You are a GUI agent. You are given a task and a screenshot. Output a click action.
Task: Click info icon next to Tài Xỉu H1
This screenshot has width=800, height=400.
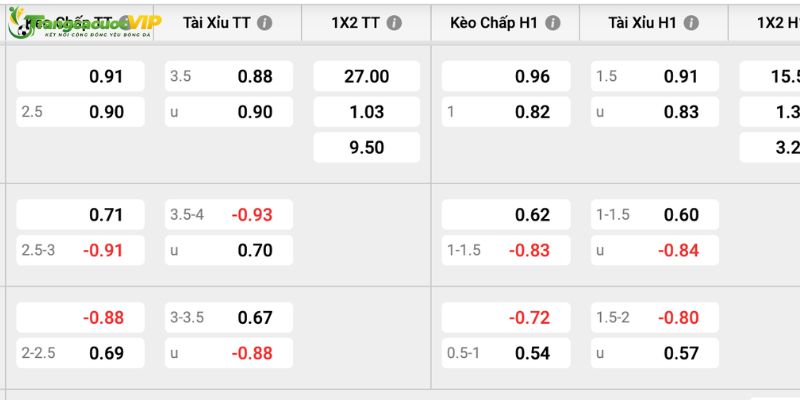(x=691, y=23)
